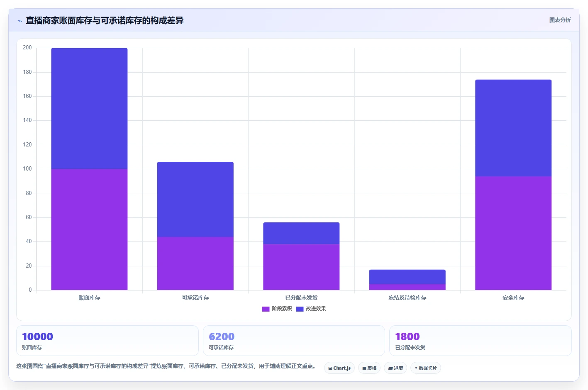Viewport: 588px width, 390px height.
Task: Click the purple 安全库存 bar segment
Action: click(513, 233)
